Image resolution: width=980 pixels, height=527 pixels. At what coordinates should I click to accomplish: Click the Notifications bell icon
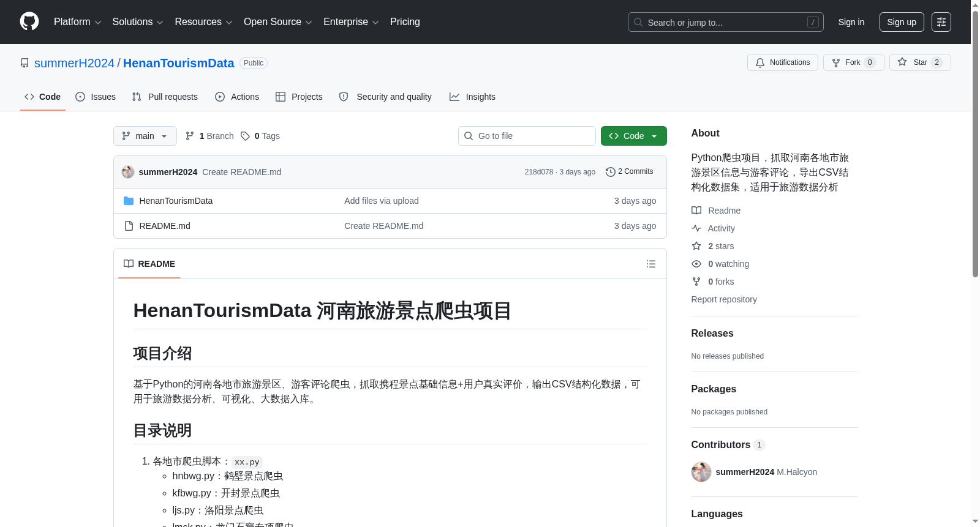coord(760,62)
